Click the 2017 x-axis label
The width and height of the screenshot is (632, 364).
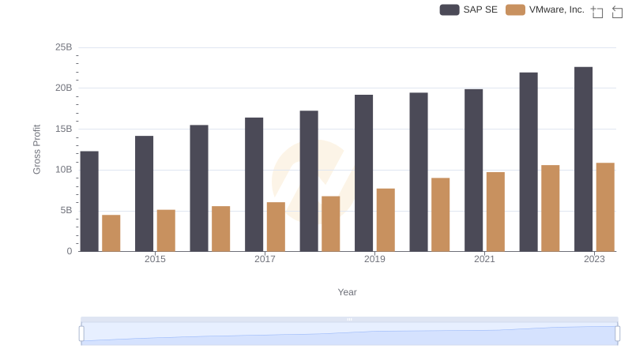pyautogui.click(x=265, y=259)
